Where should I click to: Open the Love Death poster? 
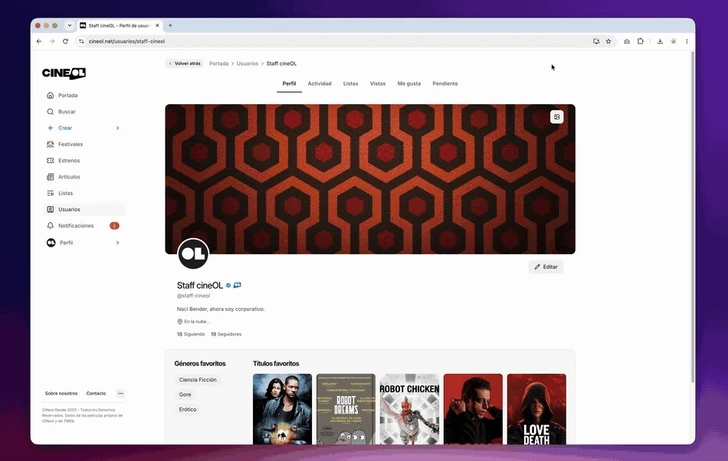point(537,409)
